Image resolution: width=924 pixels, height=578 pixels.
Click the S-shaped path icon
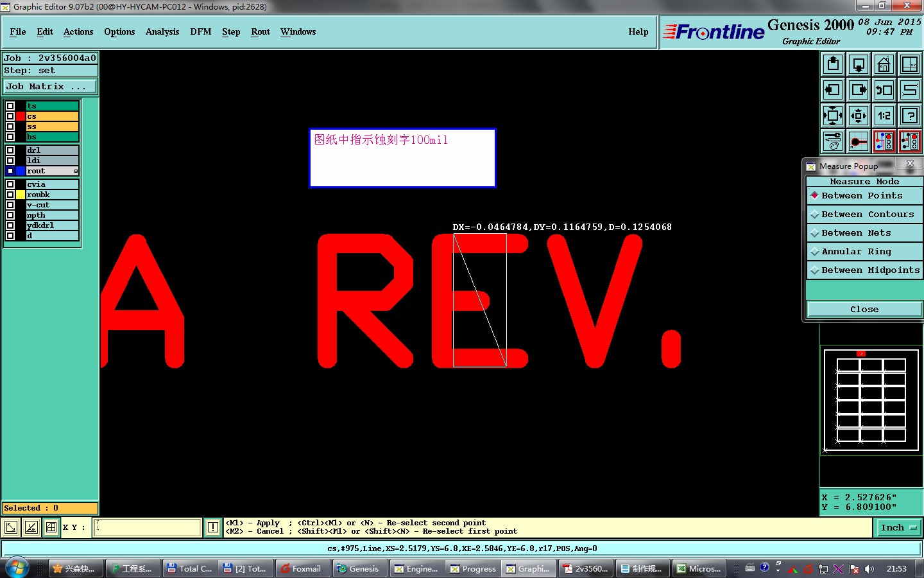click(x=910, y=90)
